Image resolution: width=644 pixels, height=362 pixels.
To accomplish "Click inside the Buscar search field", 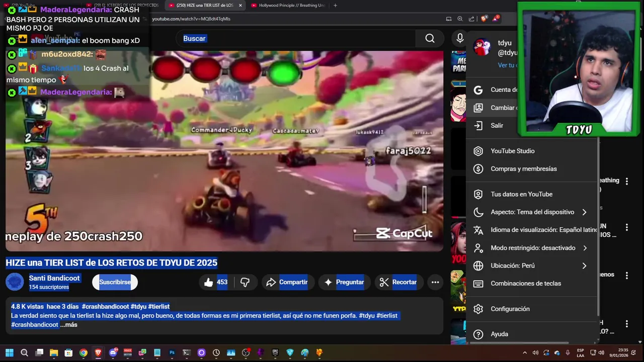I will point(297,39).
